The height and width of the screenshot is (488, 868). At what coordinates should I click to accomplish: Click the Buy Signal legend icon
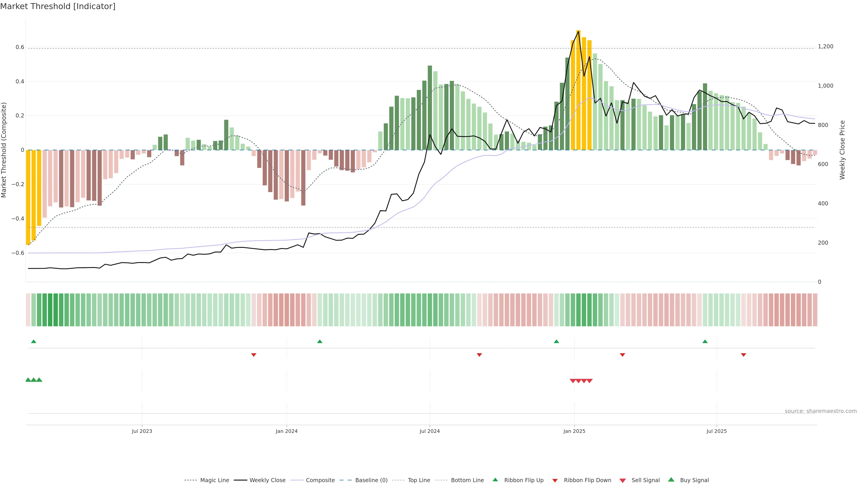(671, 480)
